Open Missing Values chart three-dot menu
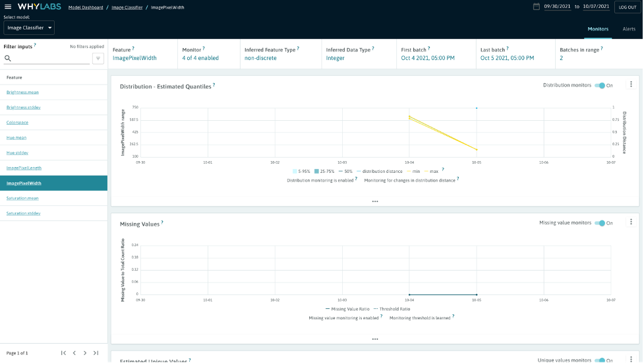The height and width of the screenshot is (363, 644). point(631,222)
